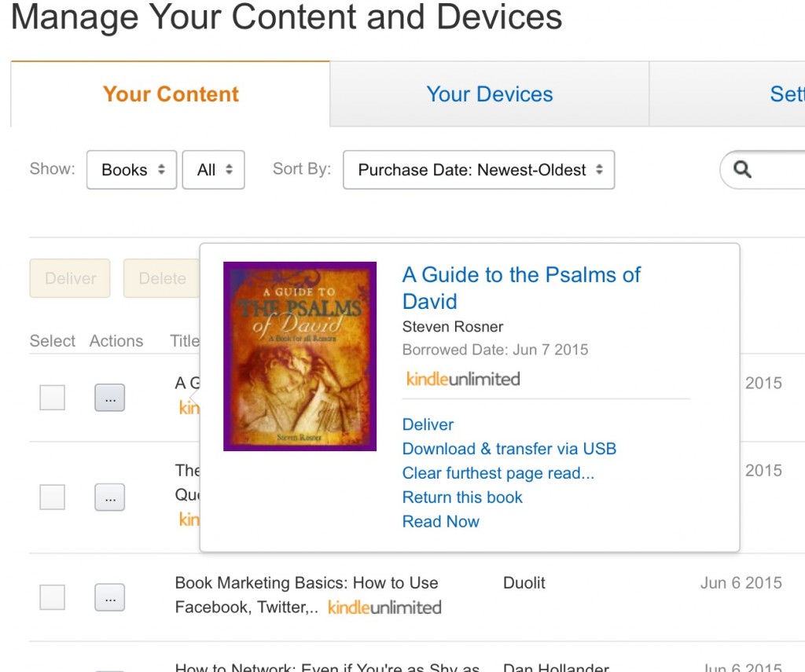The height and width of the screenshot is (672, 805).
Task: Click Clear furthest page read option
Action: [498, 473]
